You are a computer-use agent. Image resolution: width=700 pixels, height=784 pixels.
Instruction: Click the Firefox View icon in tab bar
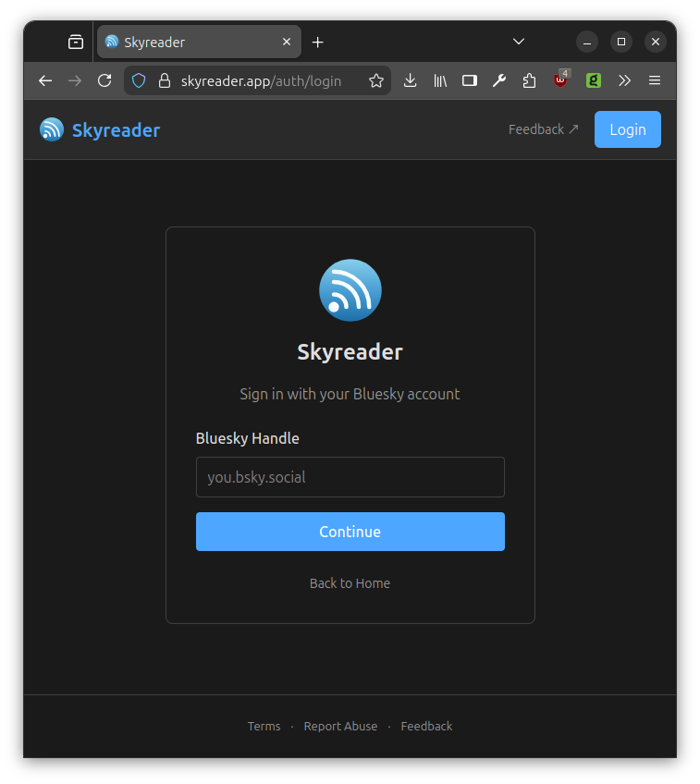pyautogui.click(x=76, y=42)
